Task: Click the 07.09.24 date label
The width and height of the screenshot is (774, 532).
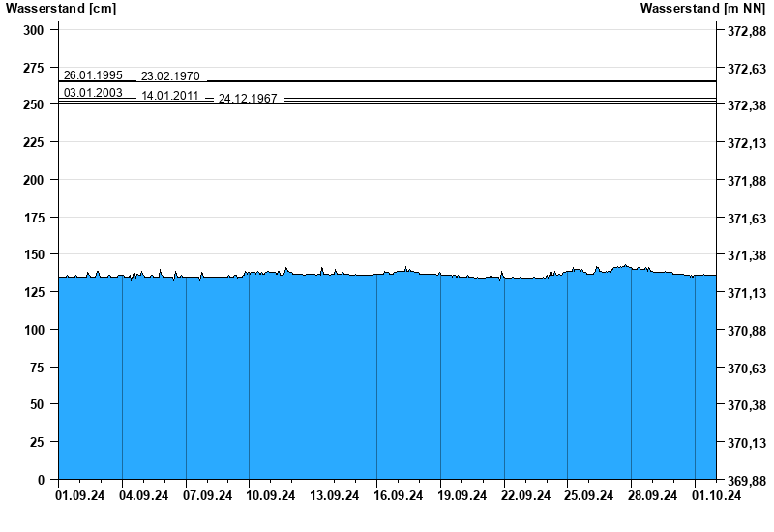Action: 207,495
